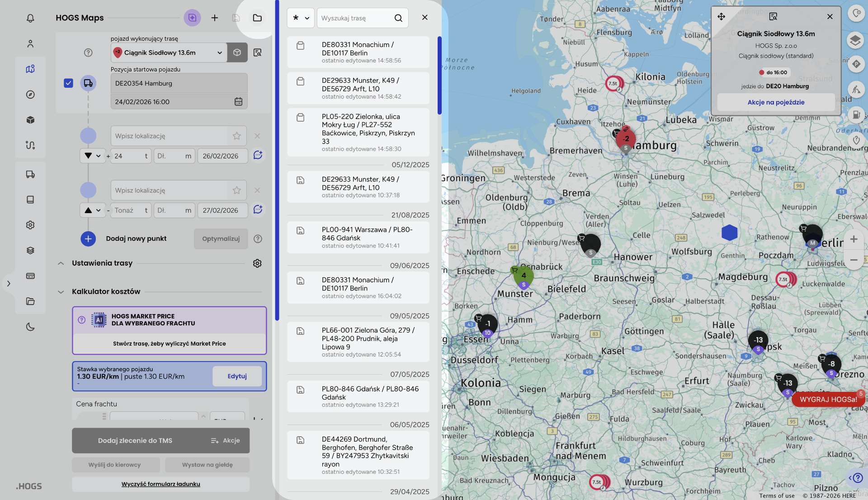The height and width of the screenshot is (500, 868).
Task: Click the Wyszukaj trasę search field
Action: click(x=355, y=18)
